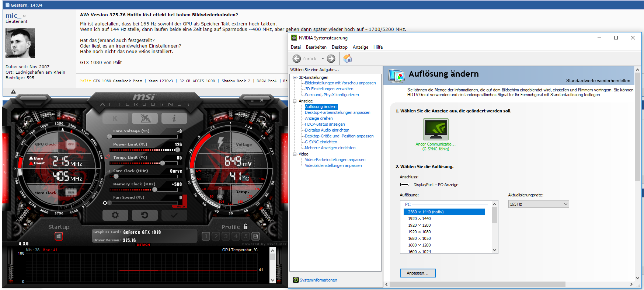Click DETACH on the Afterburner monitor graph
The height and width of the screenshot is (290, 644).
(143, 245)
